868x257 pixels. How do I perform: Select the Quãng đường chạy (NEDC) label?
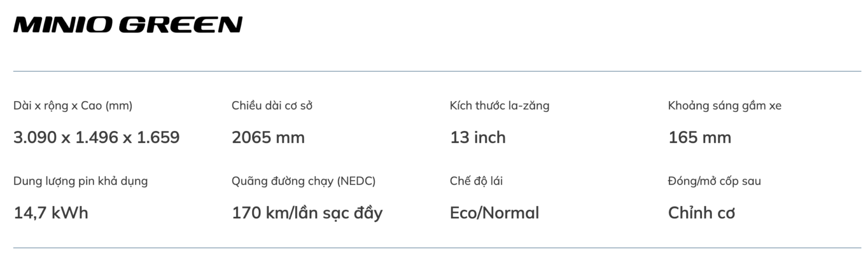[303, 181]
